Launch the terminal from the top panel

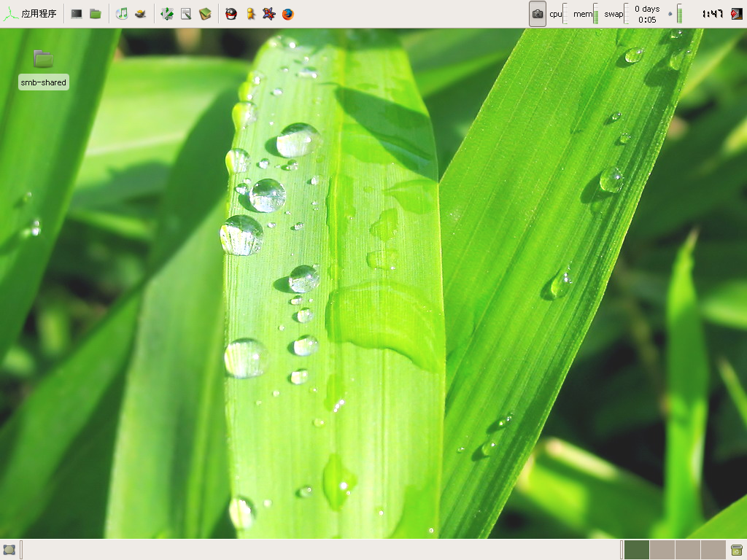[x=77, y=14]
